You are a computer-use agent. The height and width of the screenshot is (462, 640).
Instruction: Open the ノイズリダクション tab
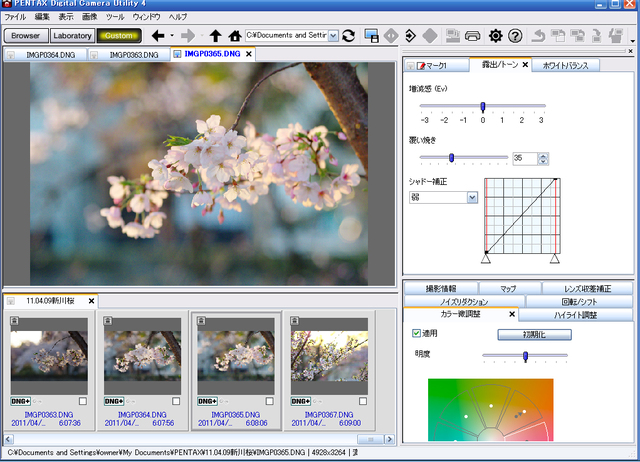click(x=464, y=302)
